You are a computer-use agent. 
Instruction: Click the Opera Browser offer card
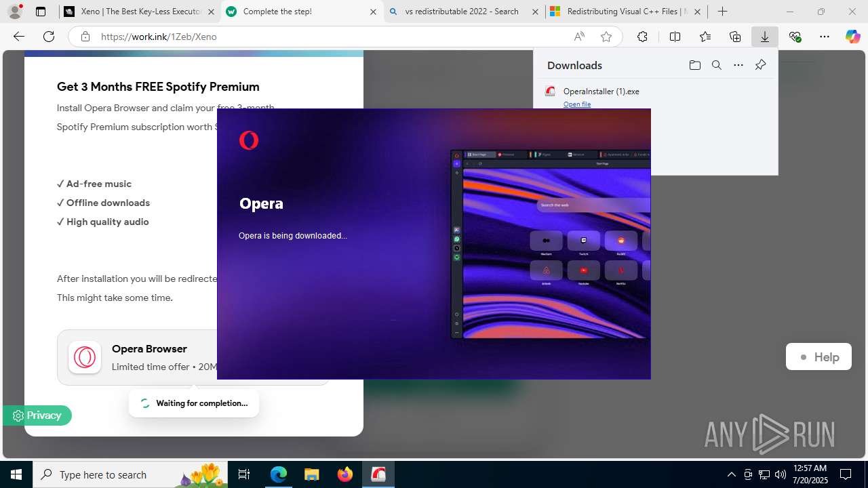(193, 357)
